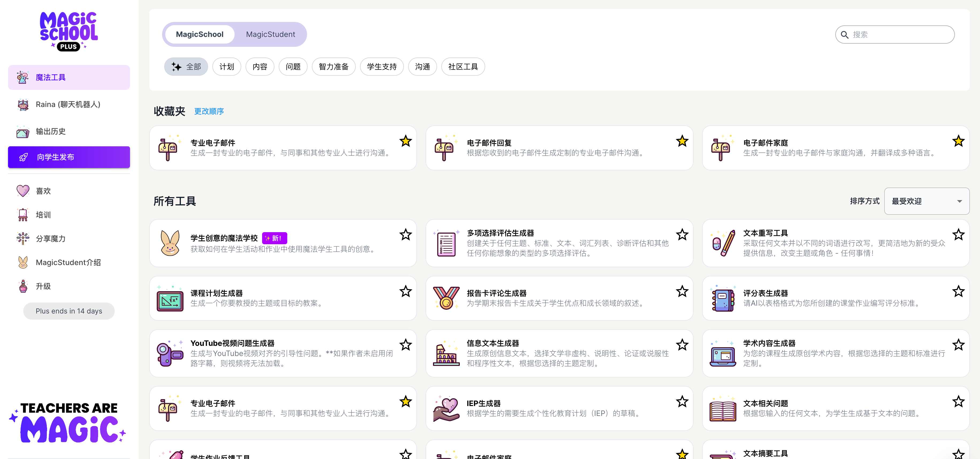Screen dimensions: 980x459
Task: Open 电子邮件回复 tool card
Action: pos(559,148)
